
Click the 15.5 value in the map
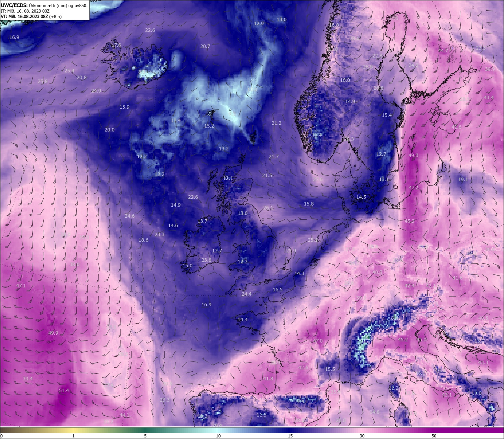point(330,369)
